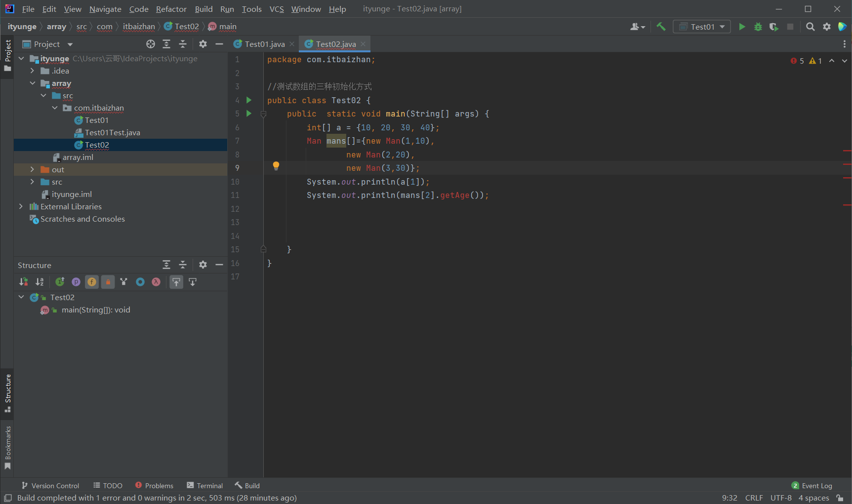Collapse Test02 node in Structure tree

[21, 297]
